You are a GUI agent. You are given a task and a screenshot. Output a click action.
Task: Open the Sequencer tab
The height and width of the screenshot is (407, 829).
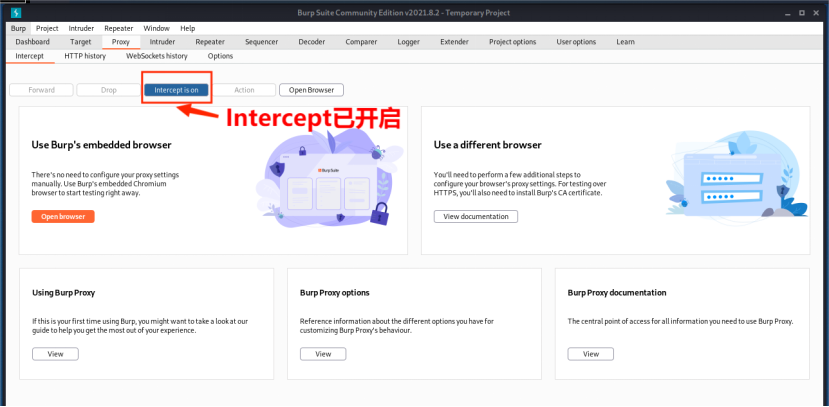261,42
